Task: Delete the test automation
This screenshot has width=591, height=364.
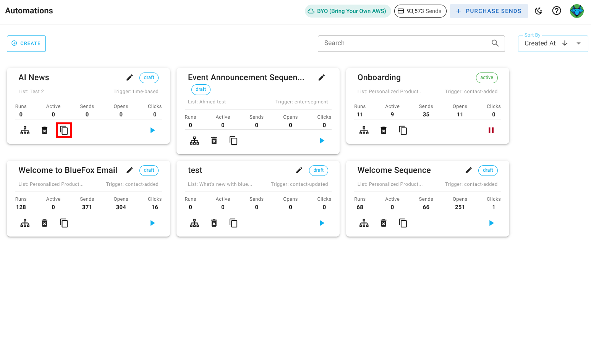Action: (214, 223)
